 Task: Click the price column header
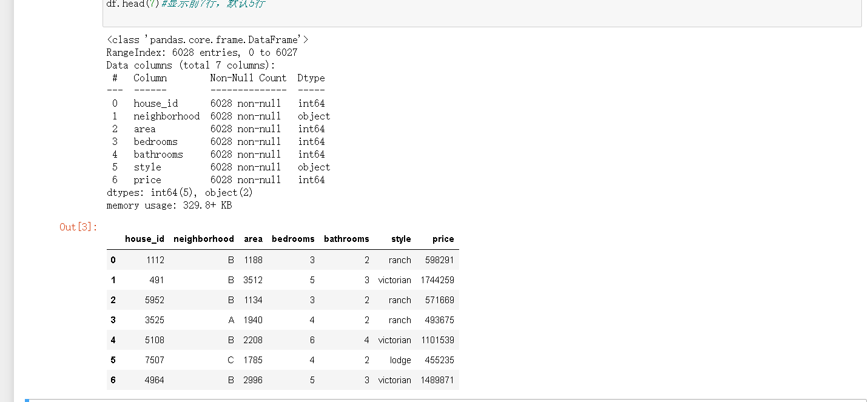click(x=443, y=239)
